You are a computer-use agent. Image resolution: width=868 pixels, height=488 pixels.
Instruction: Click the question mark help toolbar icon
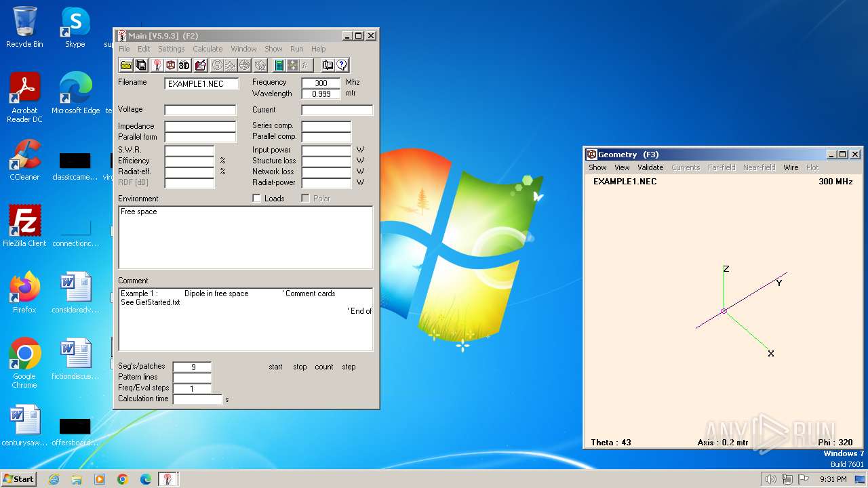coord(342,65)
